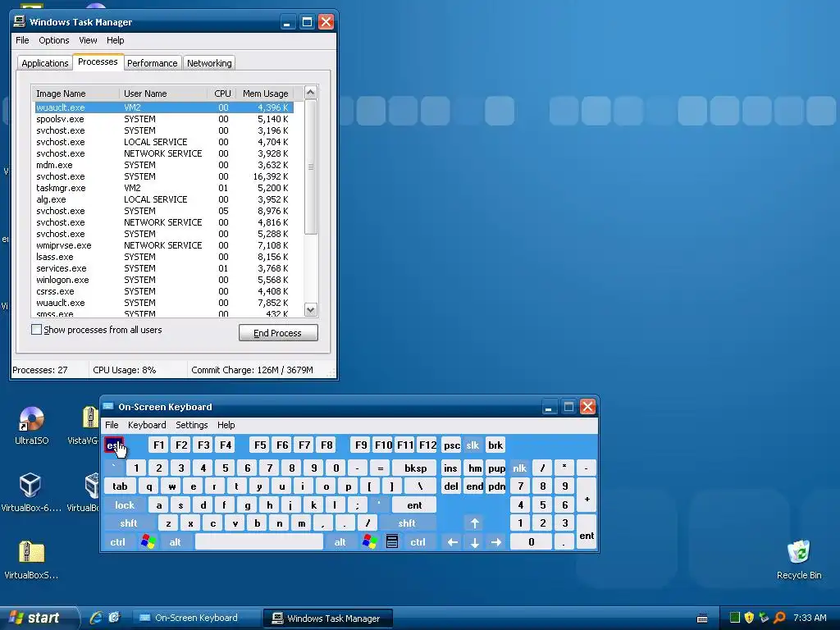Click the On-Screen Keyboard taskbar button

[196, 619]
